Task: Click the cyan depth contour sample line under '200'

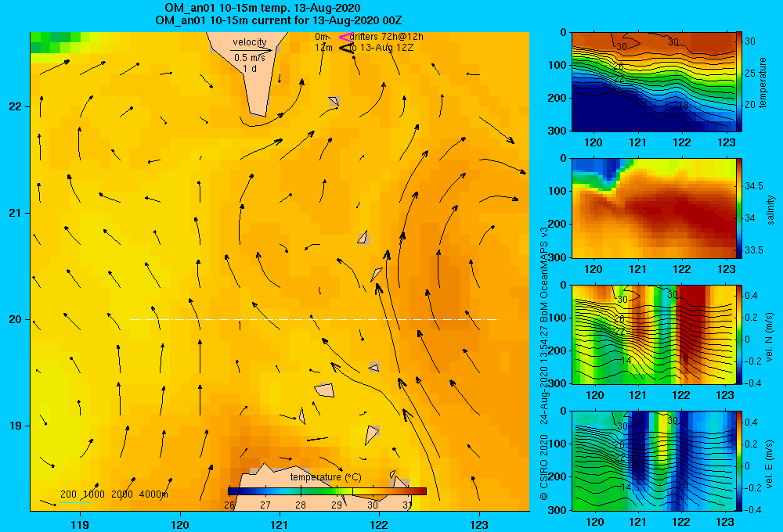Action: pos(75,502)
